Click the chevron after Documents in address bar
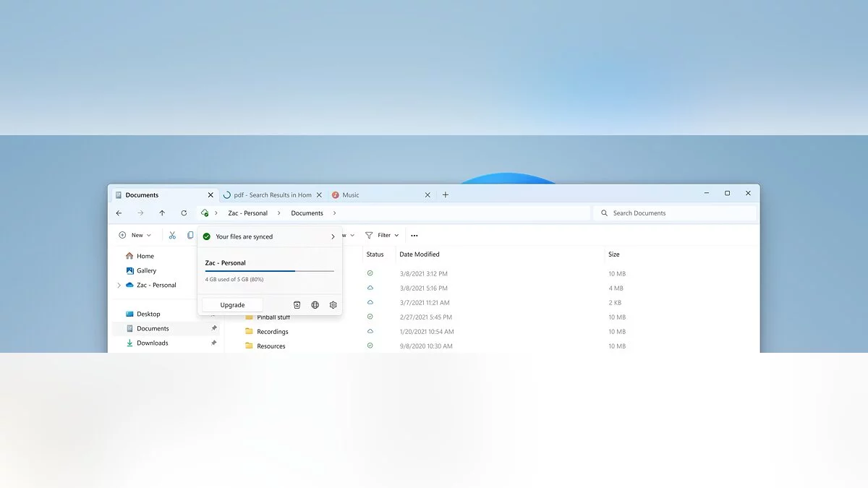 (335, 213)
